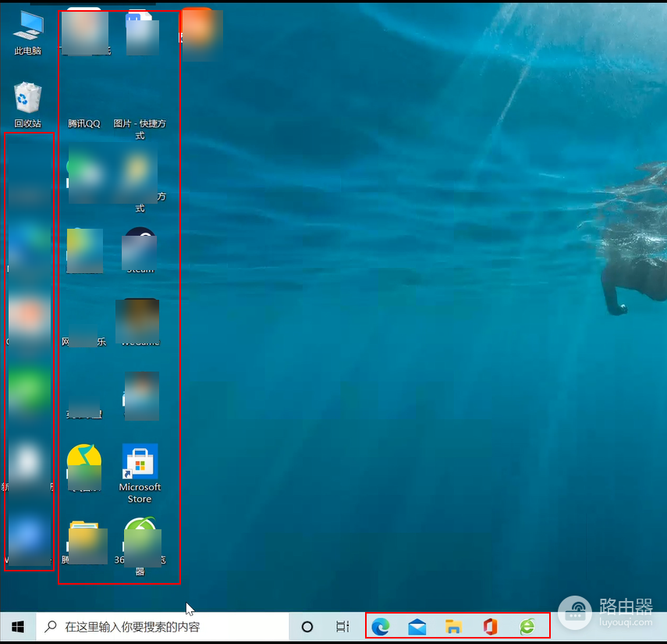This screenshot has width=667, height=644.
Task: Open the Windows Start menu
Action: point(18,627)
